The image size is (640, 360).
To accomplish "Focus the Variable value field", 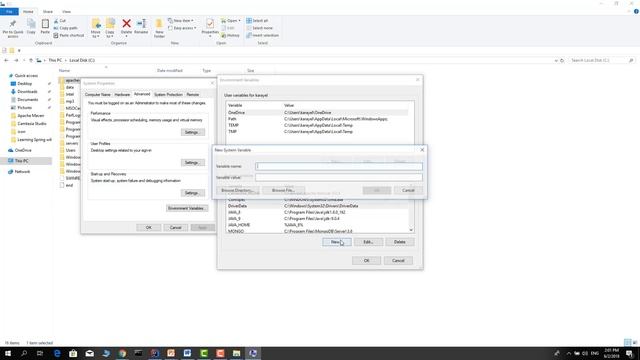I will 339,177.
